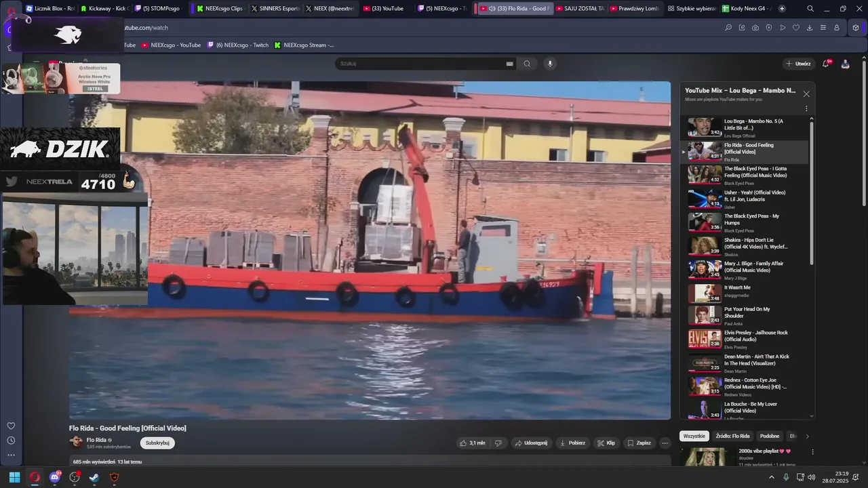The image size is (868, 488).
Task: Click the Udostępnij share button
Action: point(531,443)
